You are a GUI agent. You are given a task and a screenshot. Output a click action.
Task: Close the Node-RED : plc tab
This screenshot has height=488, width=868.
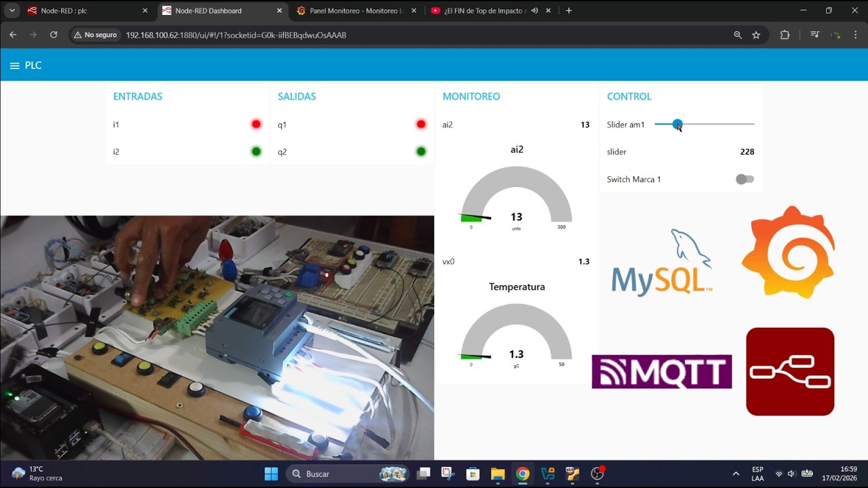pos(144,11)
